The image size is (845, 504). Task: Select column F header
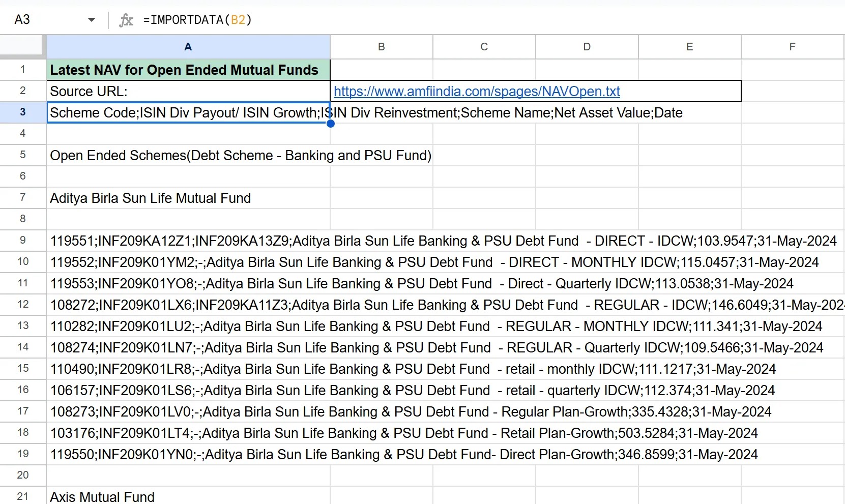click(793, 47)
